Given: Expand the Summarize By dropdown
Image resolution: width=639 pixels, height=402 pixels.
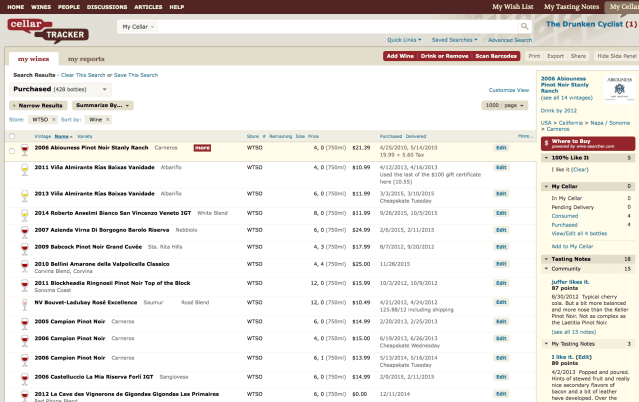Looking at the screenshot, I should pos(103,104).
